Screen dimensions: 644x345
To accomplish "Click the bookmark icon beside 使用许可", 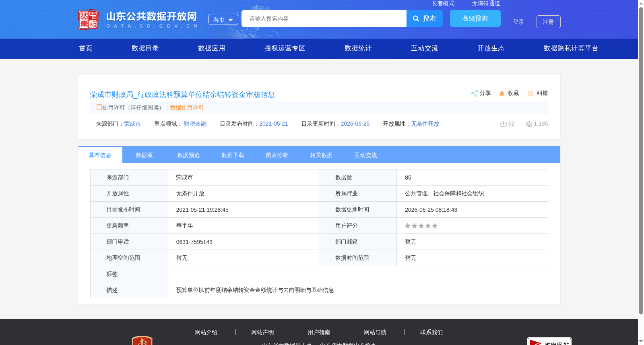I will click(99, 107).
